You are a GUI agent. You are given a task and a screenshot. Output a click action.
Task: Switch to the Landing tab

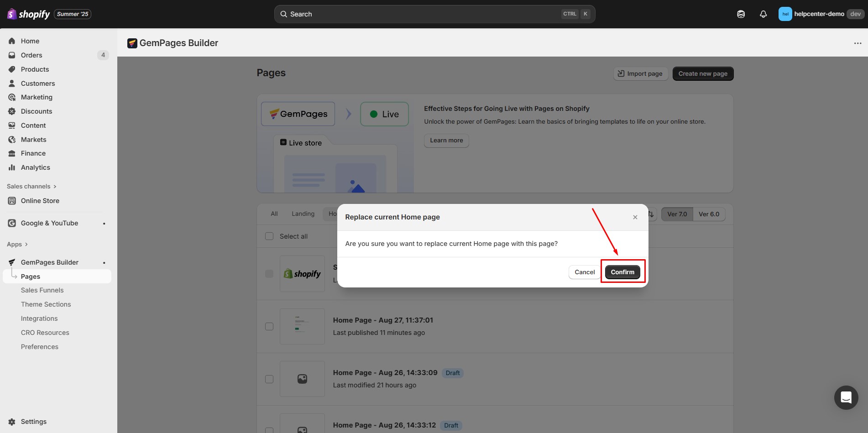pyautogui.click(x=303, y=214)
